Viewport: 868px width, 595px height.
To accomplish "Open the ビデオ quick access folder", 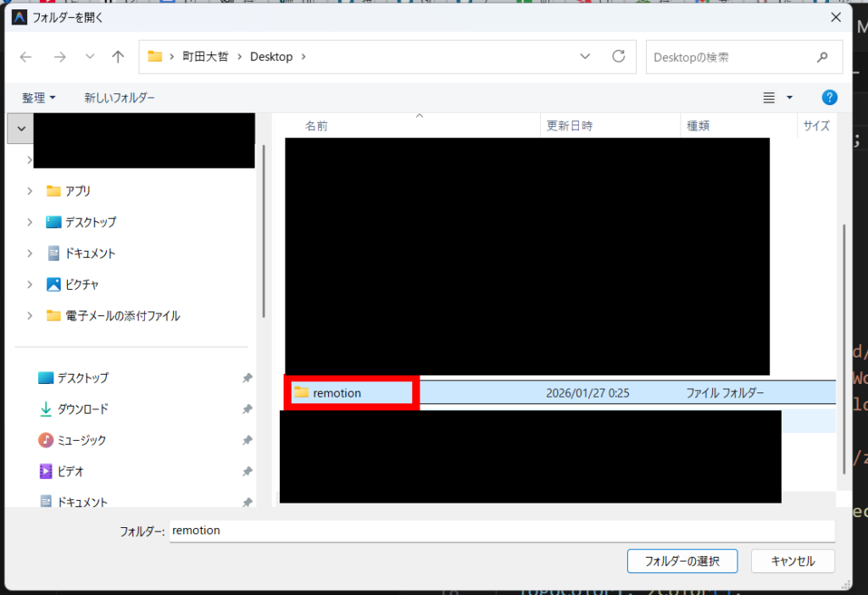I will tap(70, 471).
